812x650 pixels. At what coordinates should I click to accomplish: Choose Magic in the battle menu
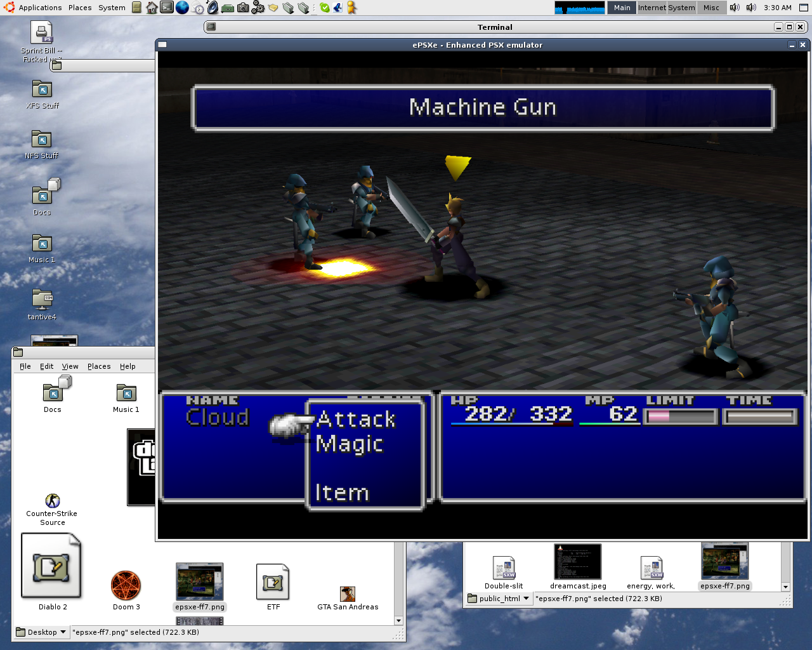pyautogui.click(x=350, y=444)
